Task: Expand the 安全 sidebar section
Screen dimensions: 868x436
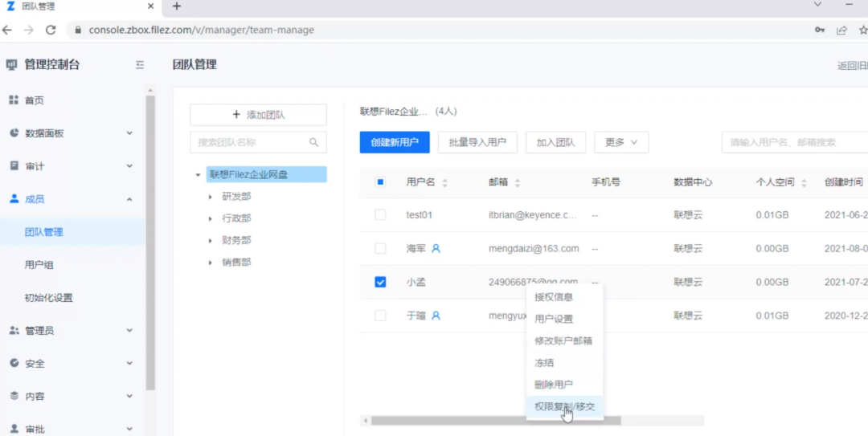Action: [129, 364]
